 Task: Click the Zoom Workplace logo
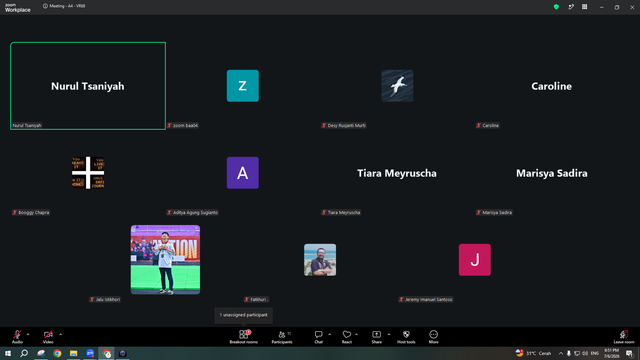point(18,7)
